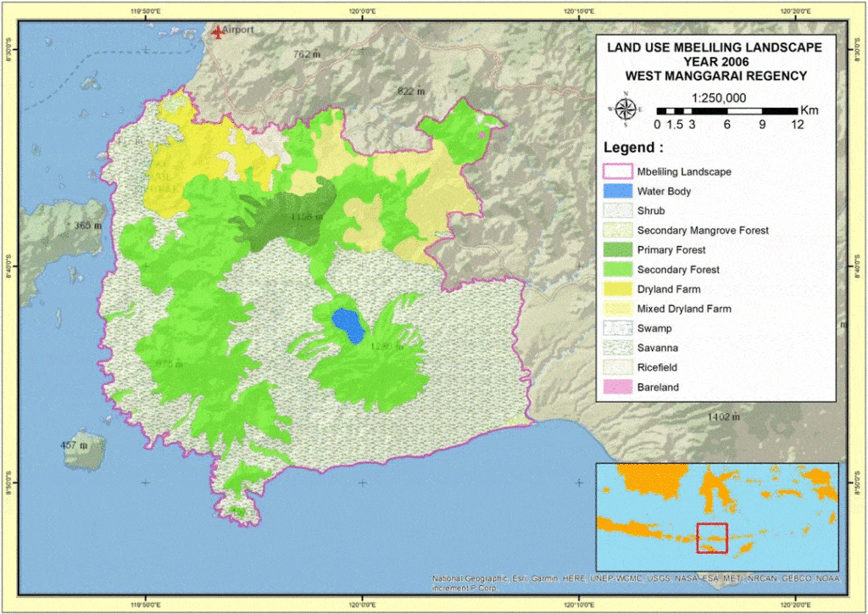Click the 822 m elevation label
Image resolution: width=868 pixels, height=614 pixels.
click(410, 92)
